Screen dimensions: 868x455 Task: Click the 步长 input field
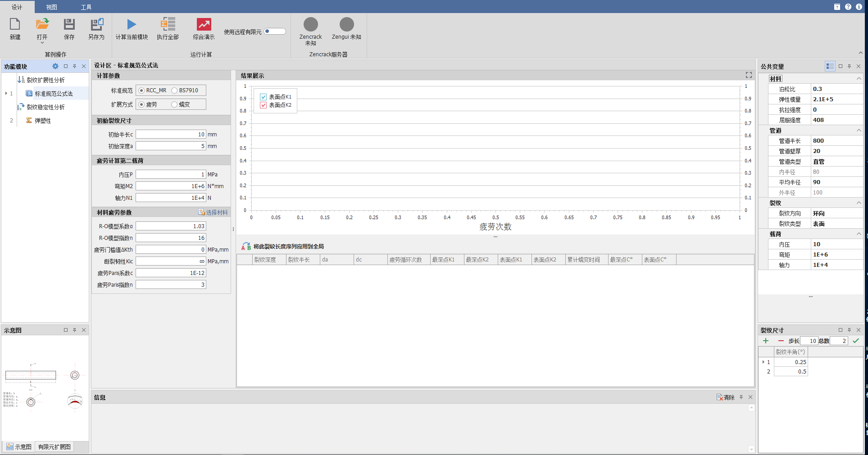click(x=809, y=341)
